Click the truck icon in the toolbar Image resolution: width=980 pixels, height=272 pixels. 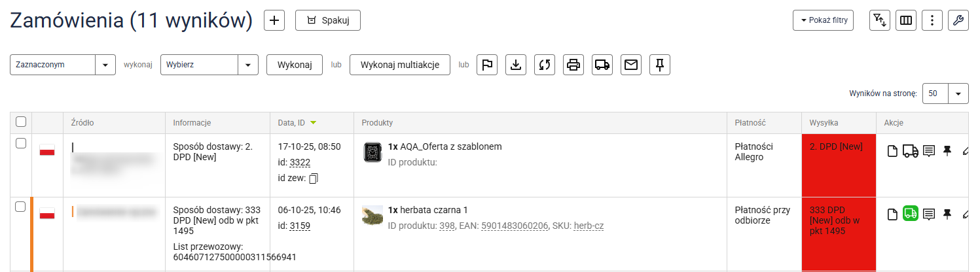[x=602, y=65]
